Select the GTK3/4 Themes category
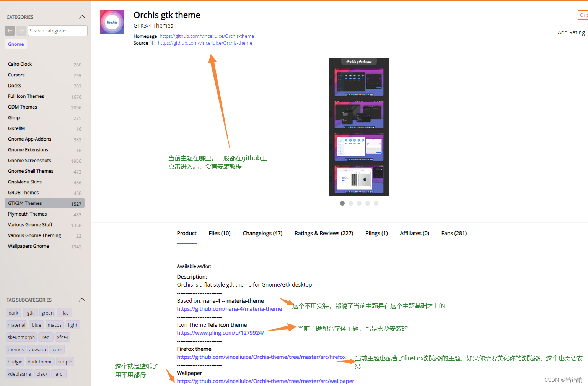This screenshot has height=386, width=588. pos(45,203)
